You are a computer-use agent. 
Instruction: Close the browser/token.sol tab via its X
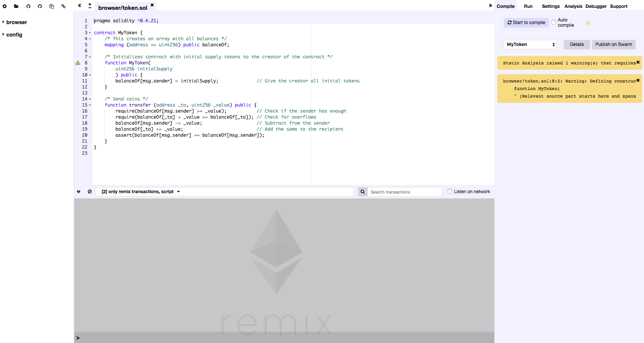[152, 5]
